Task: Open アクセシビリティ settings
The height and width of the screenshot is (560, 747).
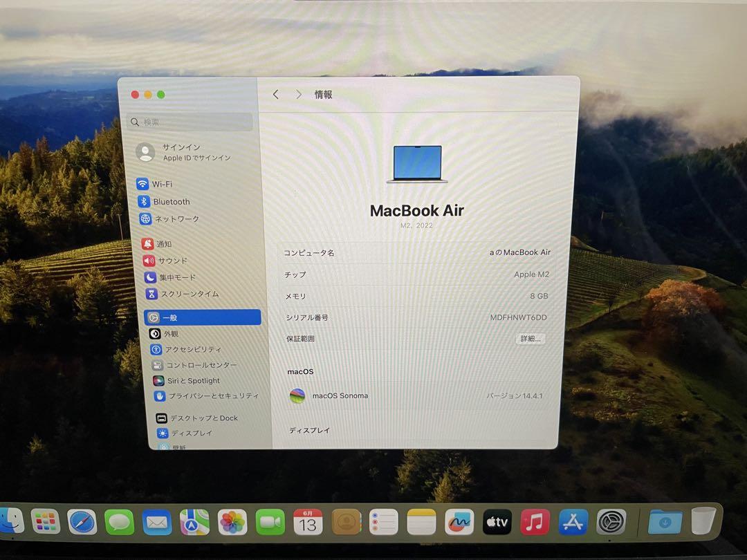Action: [x=186, y=350]
